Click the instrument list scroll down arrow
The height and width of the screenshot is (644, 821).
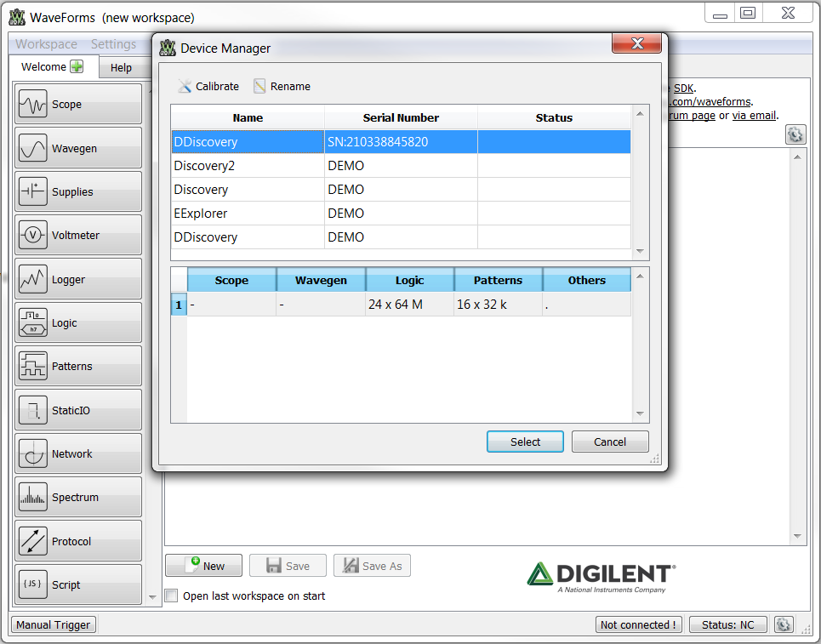coord(153,597)
